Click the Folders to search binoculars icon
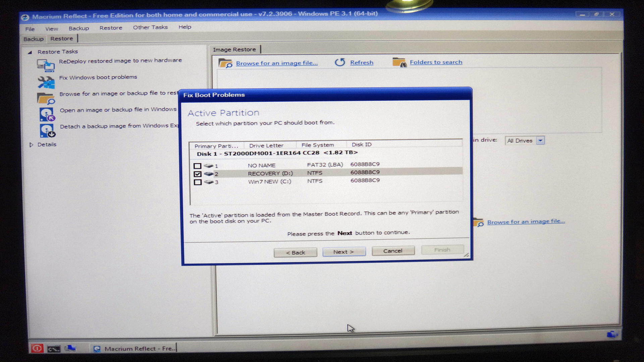Screen dimensions: 644x362 (399, 62)
